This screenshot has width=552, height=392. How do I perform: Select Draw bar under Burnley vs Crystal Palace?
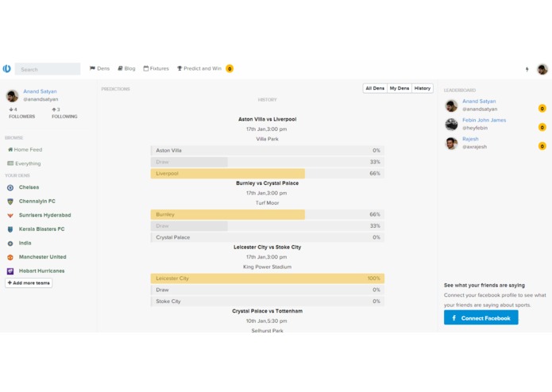pos(268,226)
